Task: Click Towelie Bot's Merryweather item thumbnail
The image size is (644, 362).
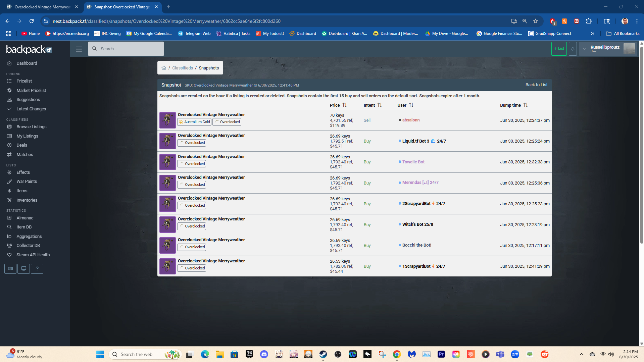Action: click(x=167, y=162)
